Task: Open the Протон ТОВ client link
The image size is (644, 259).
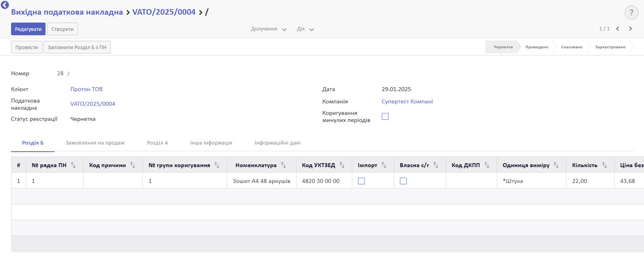Action: [86, 90]
